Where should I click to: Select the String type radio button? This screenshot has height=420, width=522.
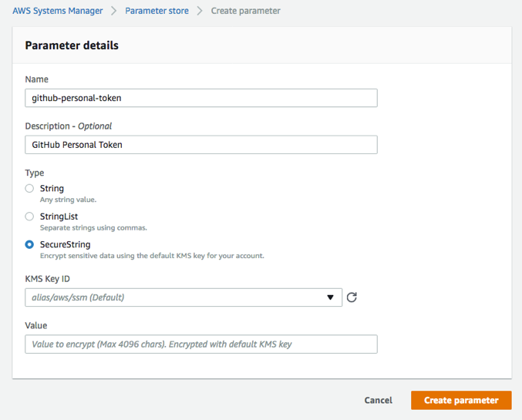point(29,188)
